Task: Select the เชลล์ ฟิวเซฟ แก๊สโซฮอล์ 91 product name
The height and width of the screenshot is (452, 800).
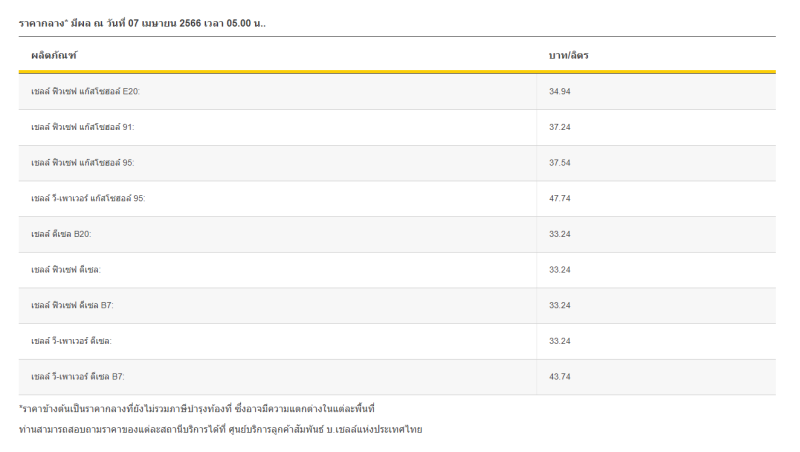Action: [83, 127]
